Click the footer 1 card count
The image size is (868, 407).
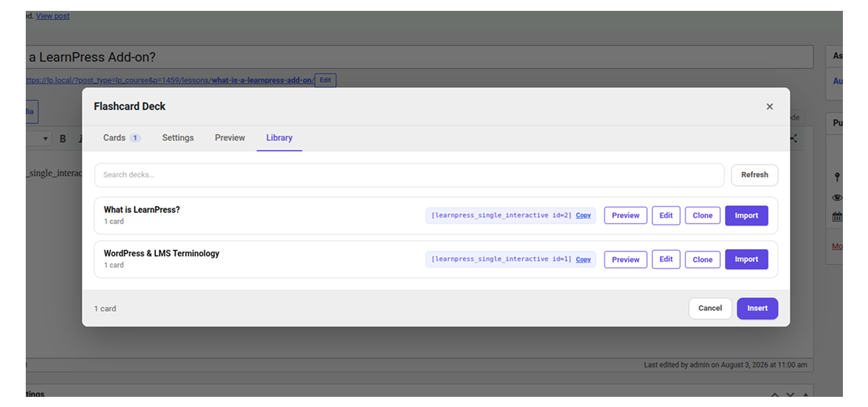(x=105, y=309)
